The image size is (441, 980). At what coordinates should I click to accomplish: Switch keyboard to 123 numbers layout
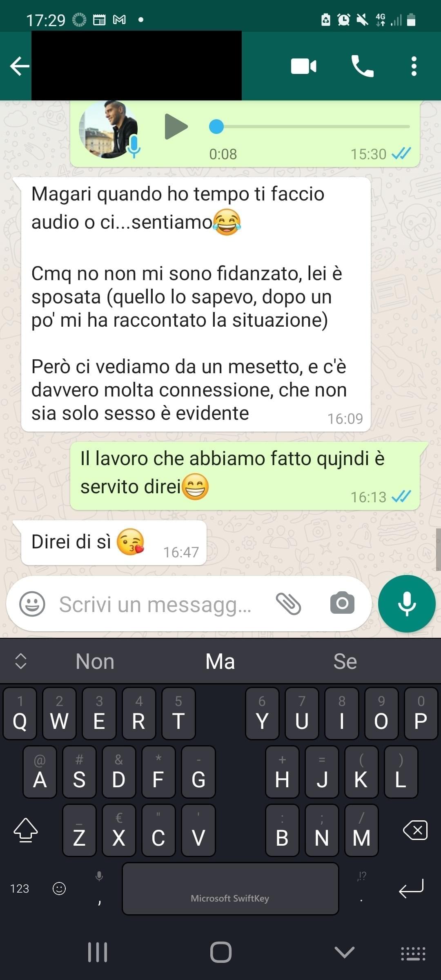[x=20, y=888]
